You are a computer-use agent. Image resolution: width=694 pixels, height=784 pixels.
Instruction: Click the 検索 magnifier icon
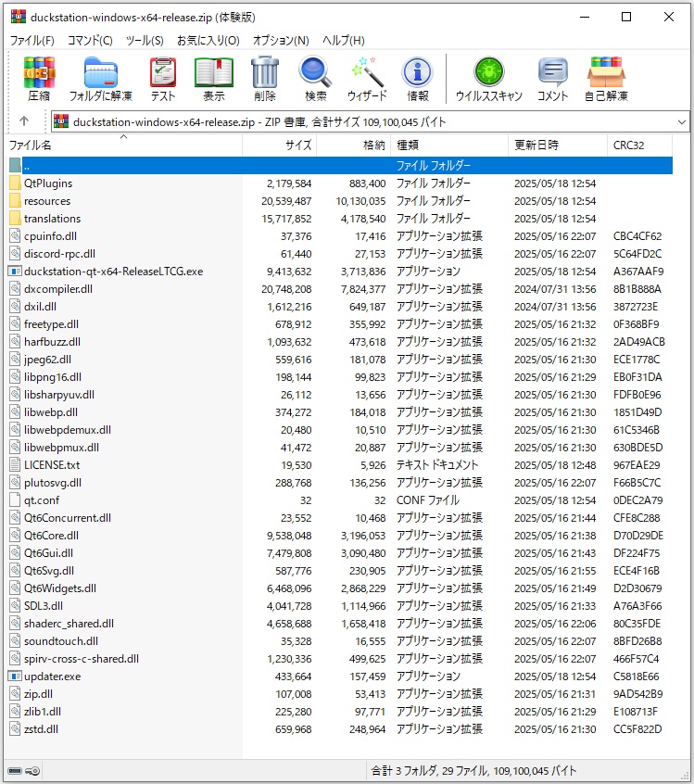tap(316, 72)
